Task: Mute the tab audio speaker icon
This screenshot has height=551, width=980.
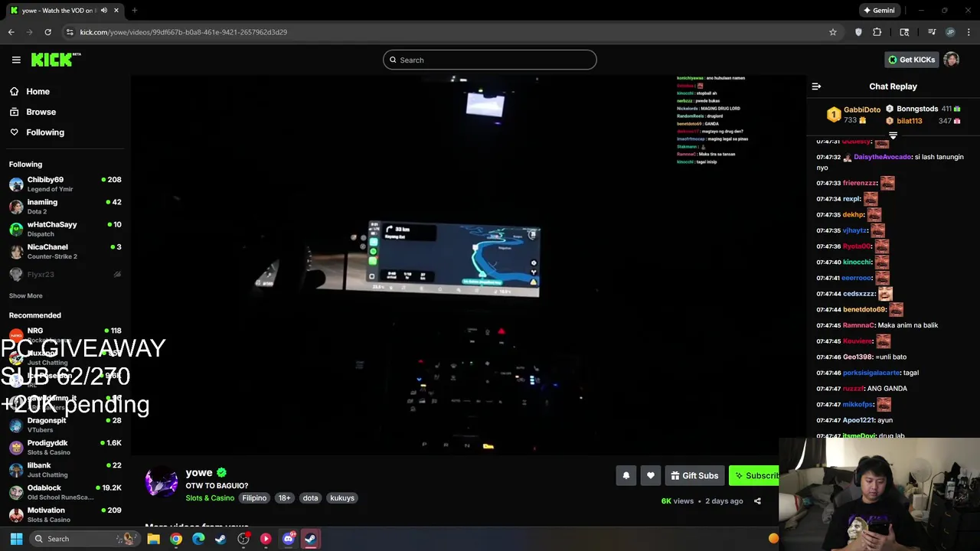Action: 104,11
